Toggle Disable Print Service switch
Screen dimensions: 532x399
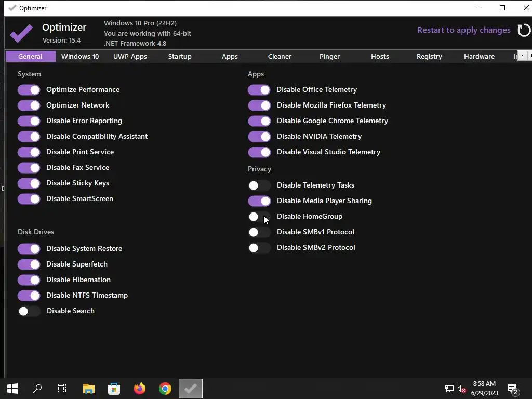tap(29, 152)
